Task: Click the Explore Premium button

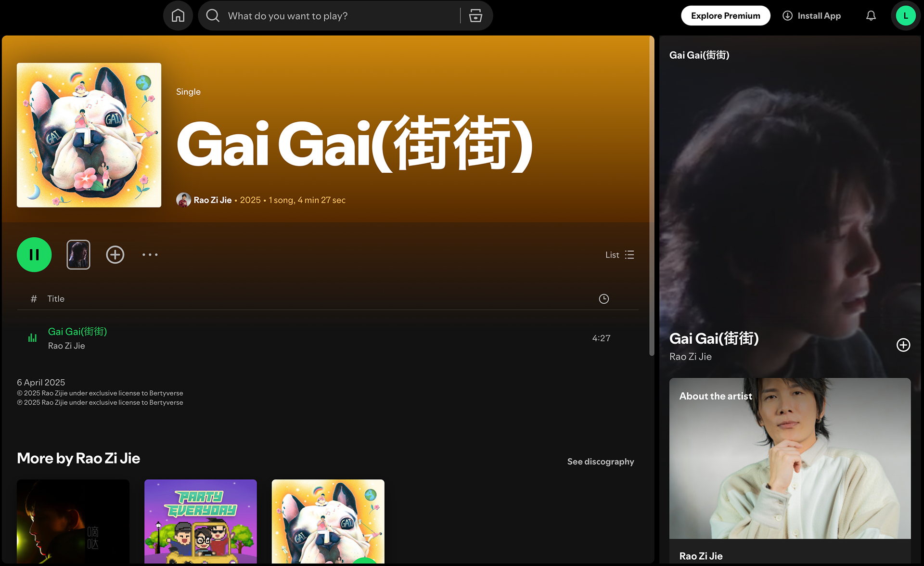Action: (x=726, y=16)
